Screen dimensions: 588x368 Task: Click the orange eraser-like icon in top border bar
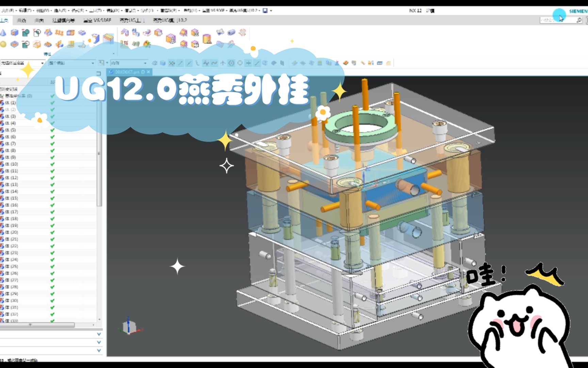click(x=346, y=63)
